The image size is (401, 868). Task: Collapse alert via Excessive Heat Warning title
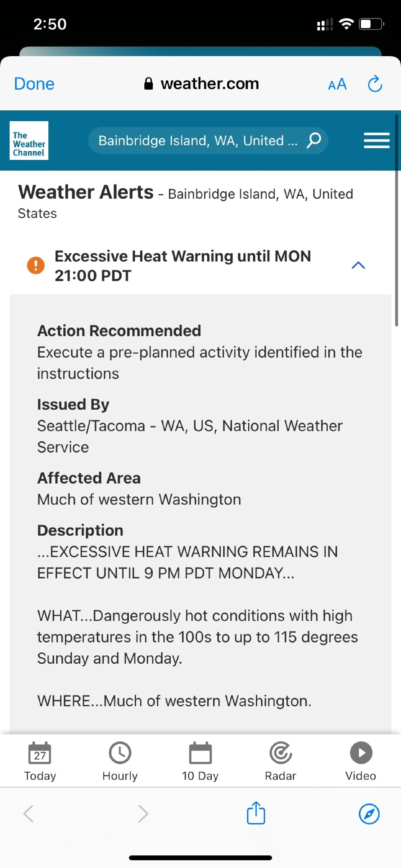[183, 266]
